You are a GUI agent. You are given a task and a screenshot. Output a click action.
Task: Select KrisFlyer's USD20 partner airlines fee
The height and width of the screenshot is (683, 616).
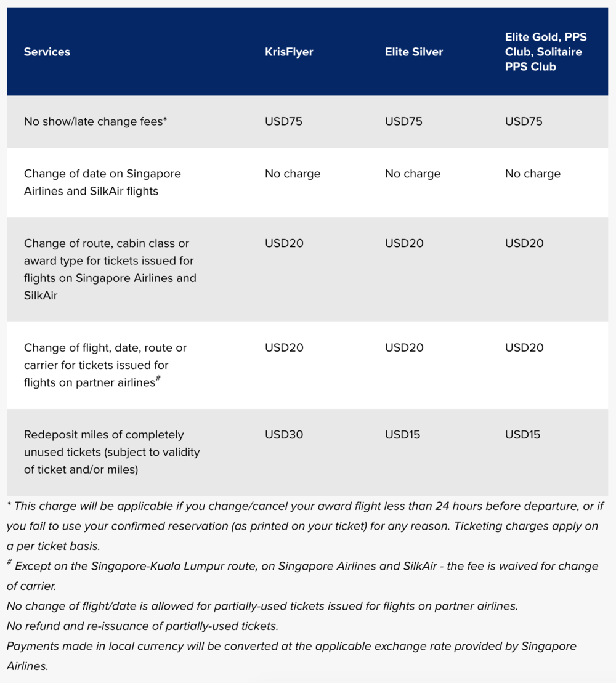[x=284, y=348]
